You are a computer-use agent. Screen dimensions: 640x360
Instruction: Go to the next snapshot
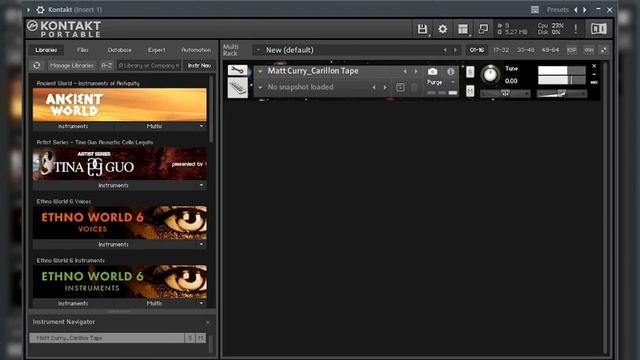(x=385, y=87)
